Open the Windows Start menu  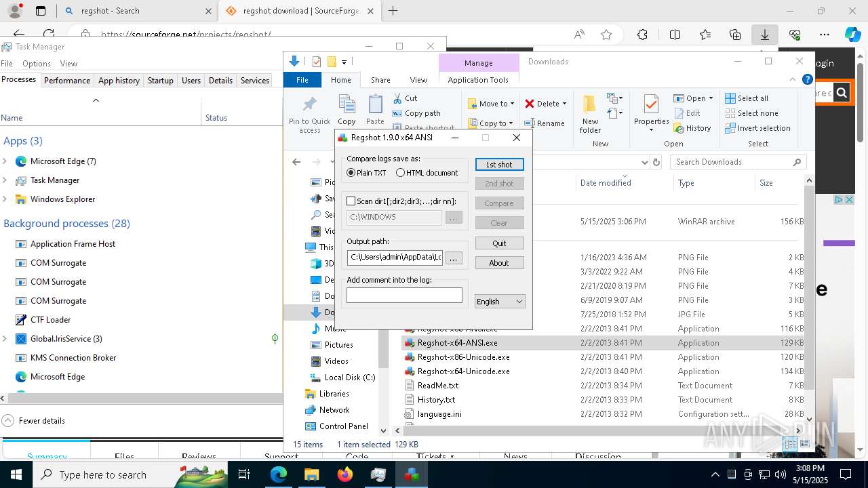16,474
